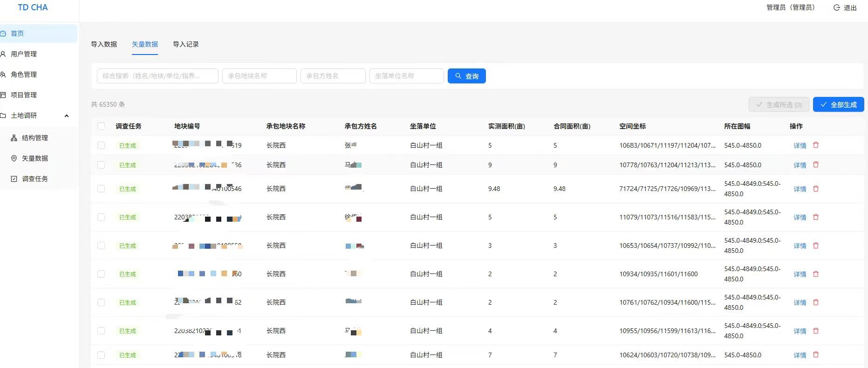The height and width of the screenshot is (368, 868).
Task: Open 详情 for row with area 9.48
Action: [x=800, y=189]
